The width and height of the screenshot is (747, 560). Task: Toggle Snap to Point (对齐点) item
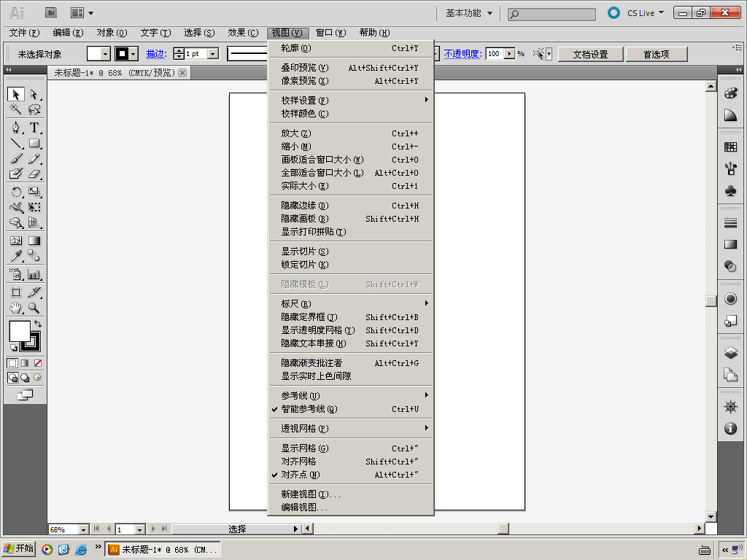[351, 475]
